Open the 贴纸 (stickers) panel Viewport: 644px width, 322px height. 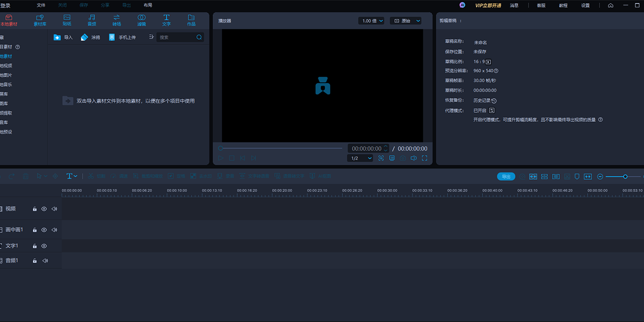coord(67,20)
